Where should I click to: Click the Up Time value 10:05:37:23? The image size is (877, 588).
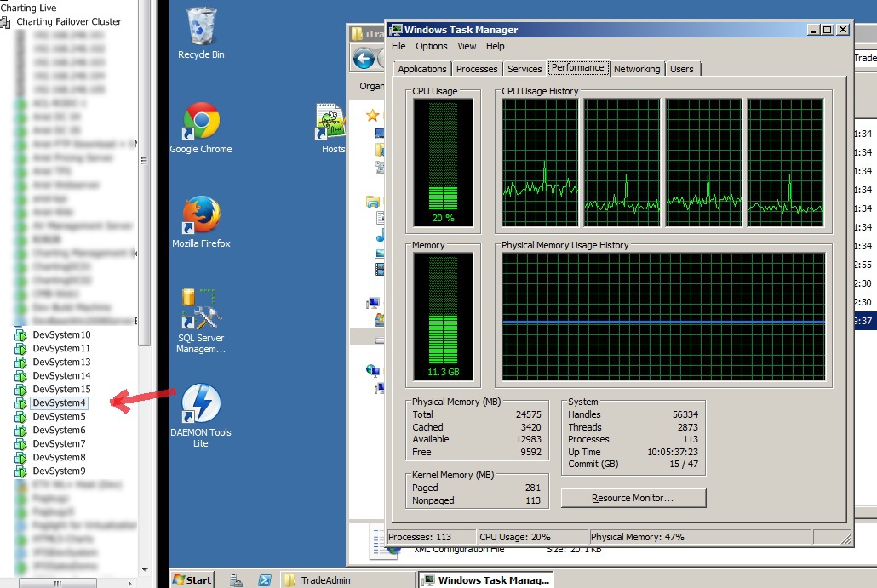tap(673, 452)
